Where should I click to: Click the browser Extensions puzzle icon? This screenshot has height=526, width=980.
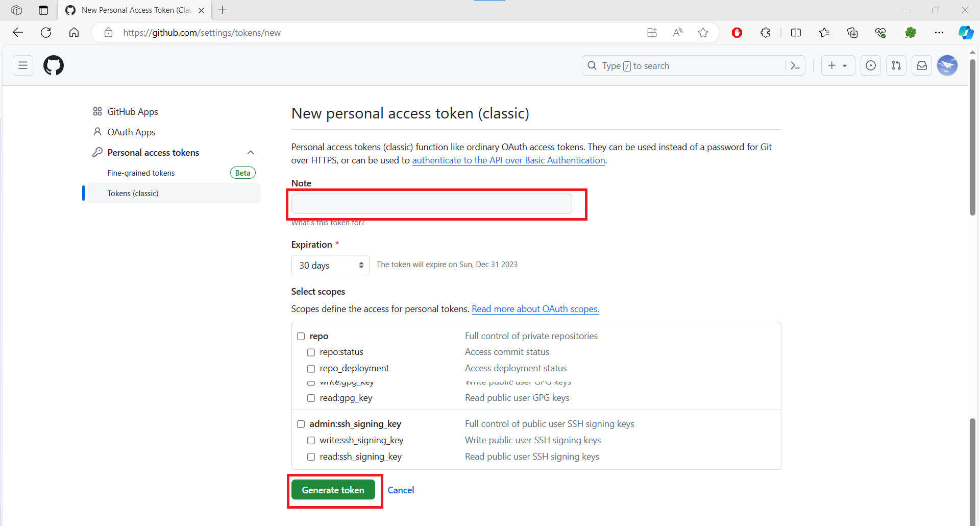coord(765,33)
